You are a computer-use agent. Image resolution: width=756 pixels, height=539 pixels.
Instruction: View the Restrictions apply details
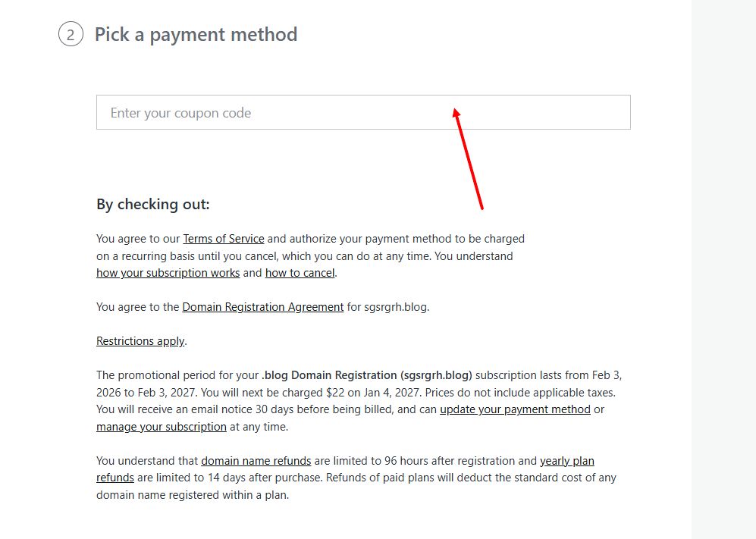140,340
